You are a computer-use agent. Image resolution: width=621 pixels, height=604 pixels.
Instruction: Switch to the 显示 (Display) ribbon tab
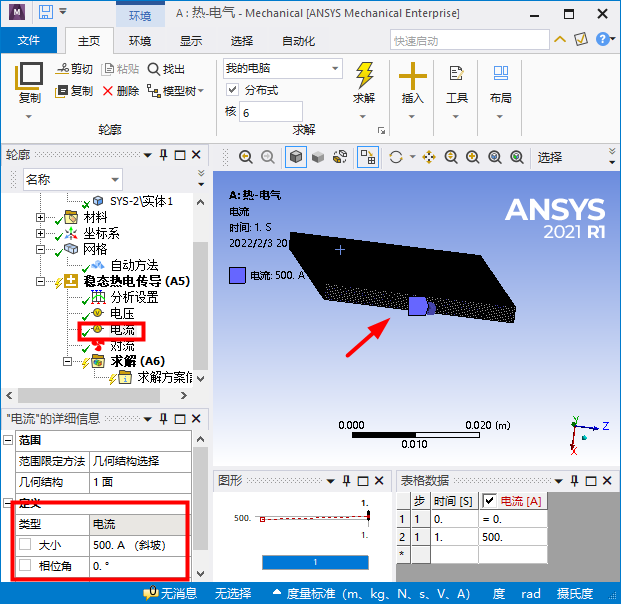click(191, 41)
